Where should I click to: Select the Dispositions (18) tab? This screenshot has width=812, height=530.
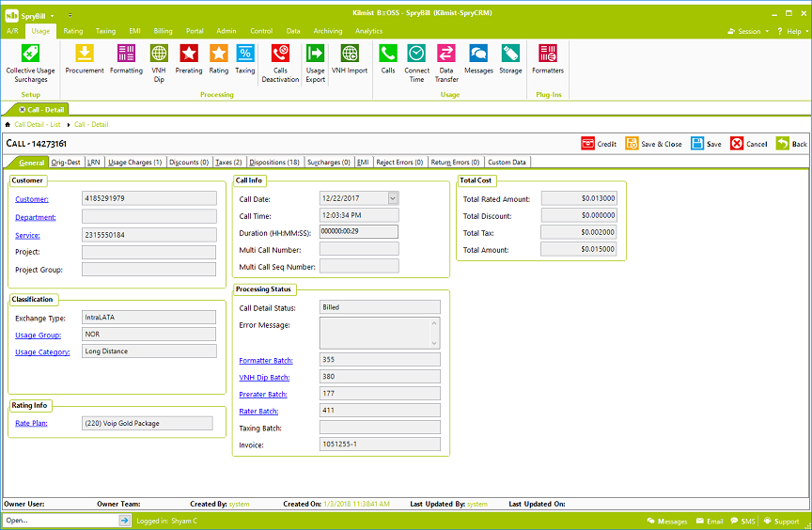coord(274,162)
